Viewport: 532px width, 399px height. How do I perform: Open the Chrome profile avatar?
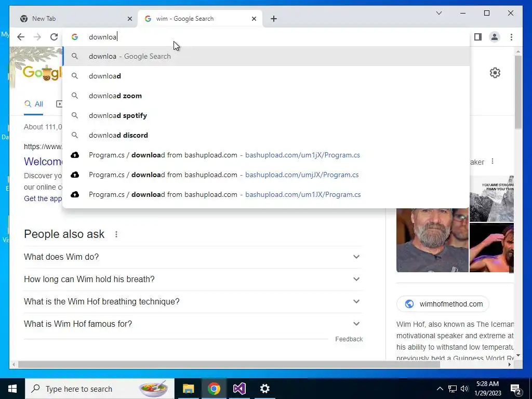coord(495,37)
